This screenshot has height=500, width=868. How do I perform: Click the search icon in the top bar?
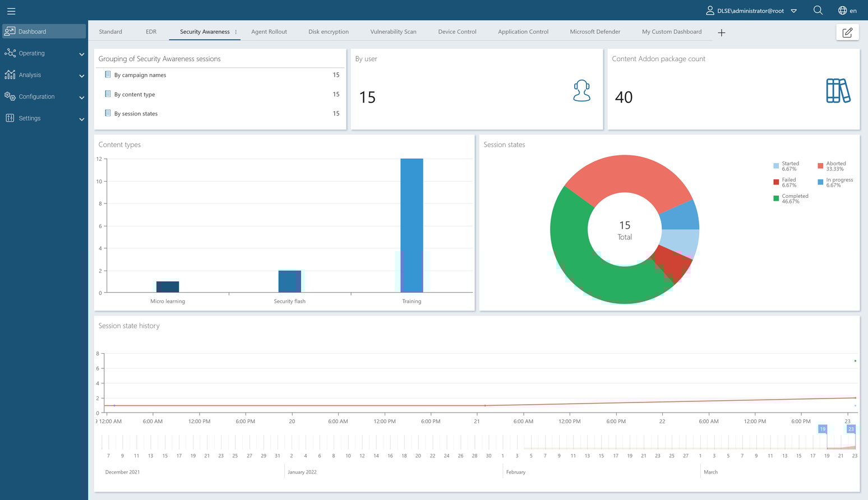(x=818, y=10)
